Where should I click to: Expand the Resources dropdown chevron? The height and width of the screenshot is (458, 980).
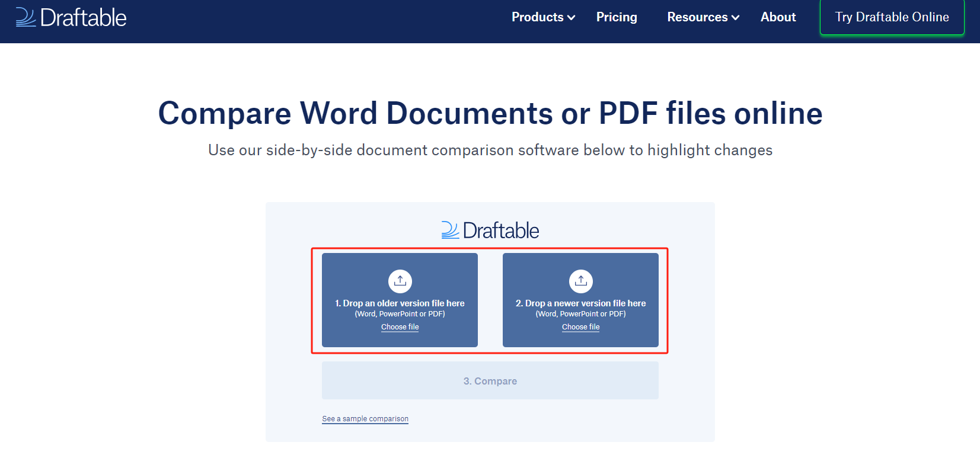point(736,18)
